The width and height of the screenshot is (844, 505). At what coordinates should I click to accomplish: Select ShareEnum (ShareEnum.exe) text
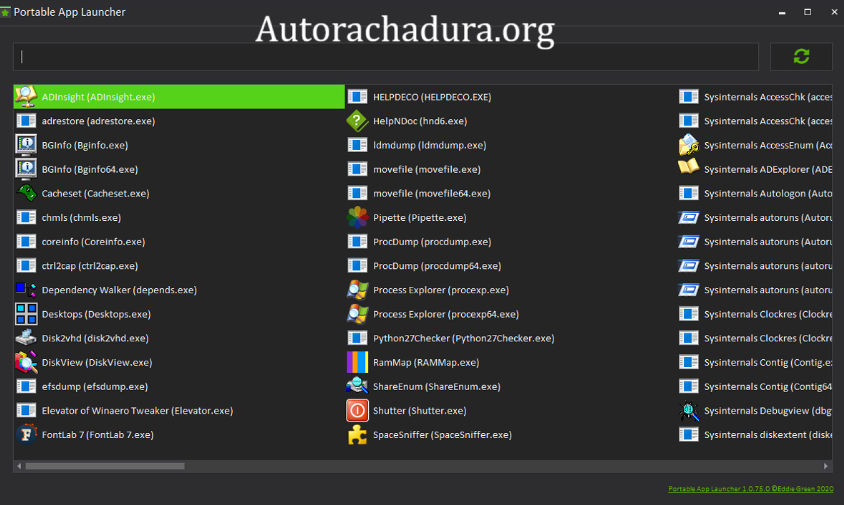coord(437,387)
